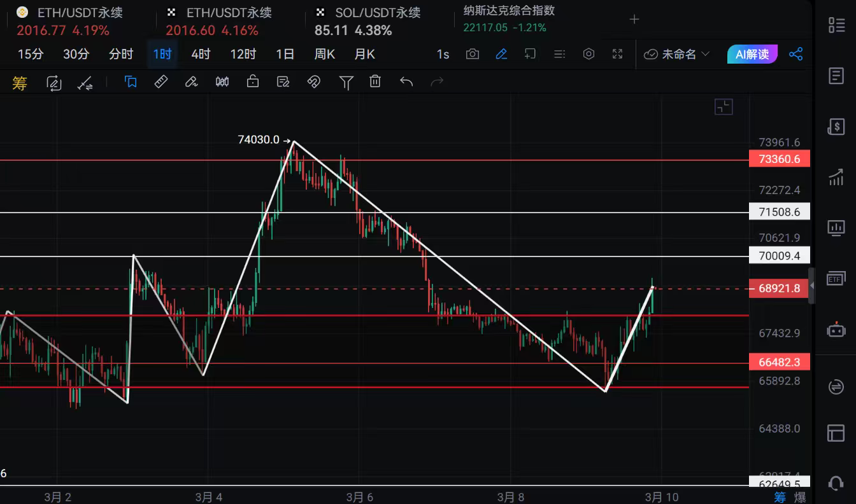856x504 pixels.
Task: Click the share icon beside AI解读
Action: 795,54
